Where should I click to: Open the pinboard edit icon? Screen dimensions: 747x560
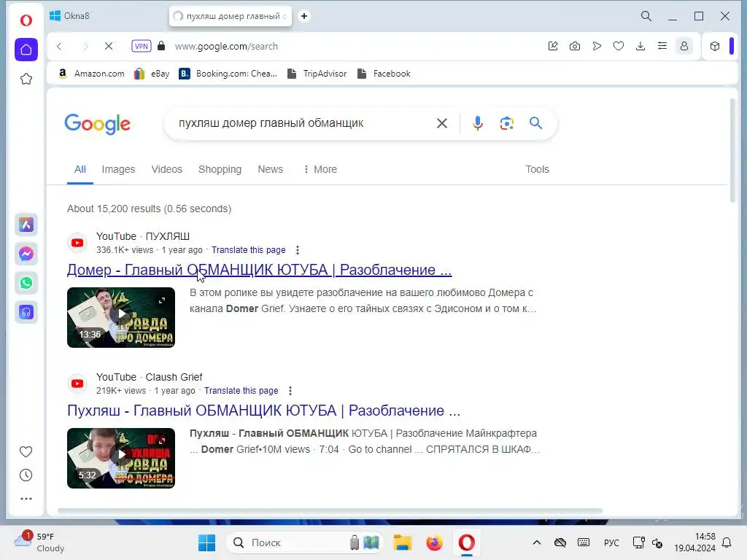(x=553, y=46)
